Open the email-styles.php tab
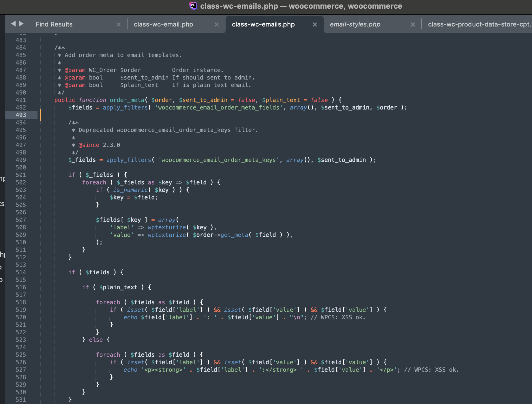 tap(355, 24)
